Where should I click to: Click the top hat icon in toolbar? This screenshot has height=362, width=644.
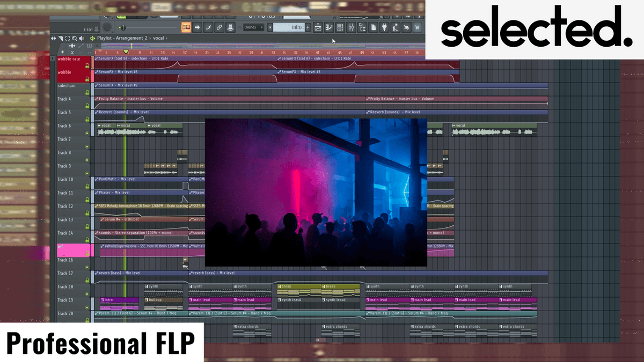pos(230,27)
